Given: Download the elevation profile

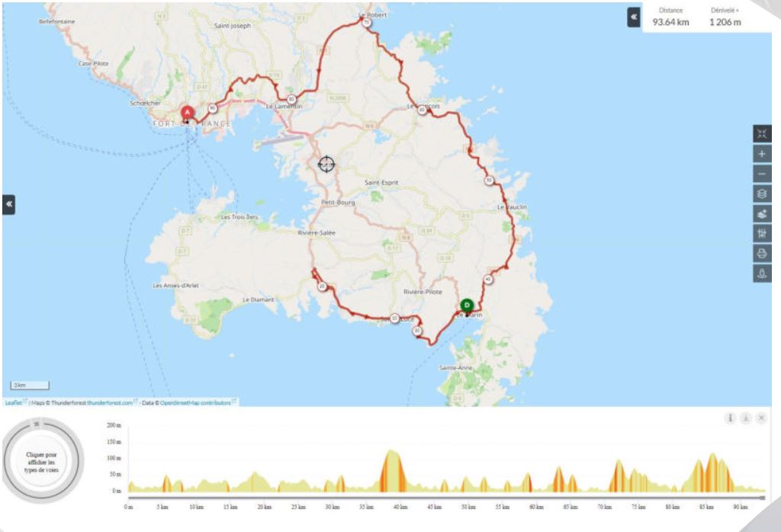Looking at the screenshot, I should [746, 418].
